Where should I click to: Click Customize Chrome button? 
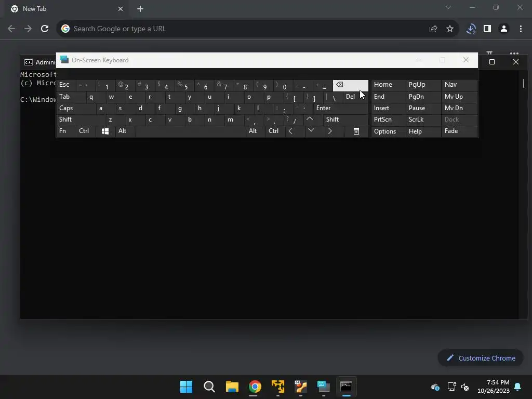481,358
